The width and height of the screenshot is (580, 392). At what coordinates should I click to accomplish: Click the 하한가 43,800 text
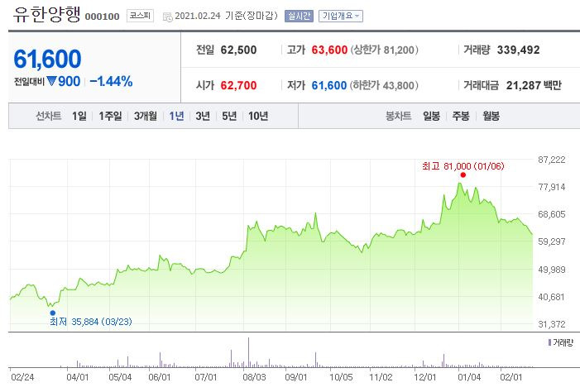coord(385,85)
